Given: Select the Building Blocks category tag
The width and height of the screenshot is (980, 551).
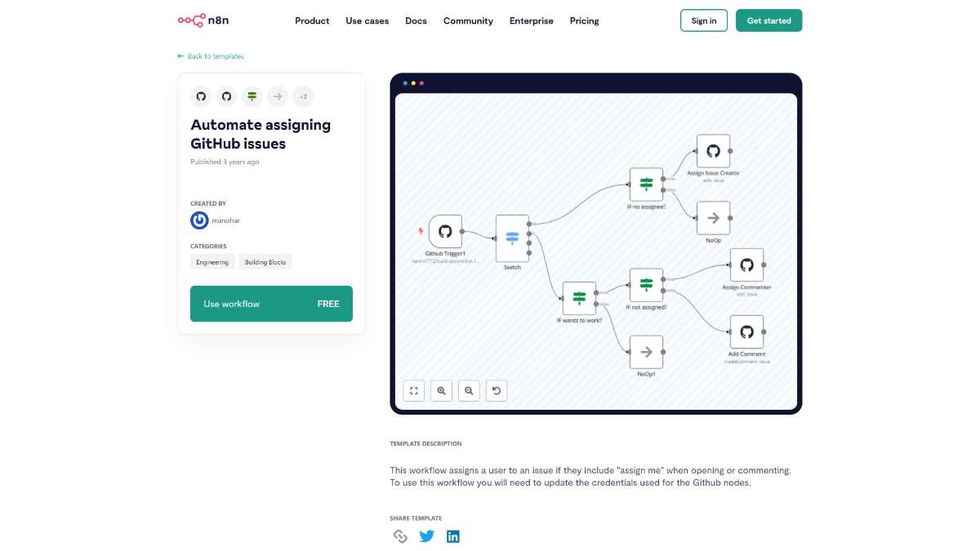Looking at the screenshot, I should 265,262.
